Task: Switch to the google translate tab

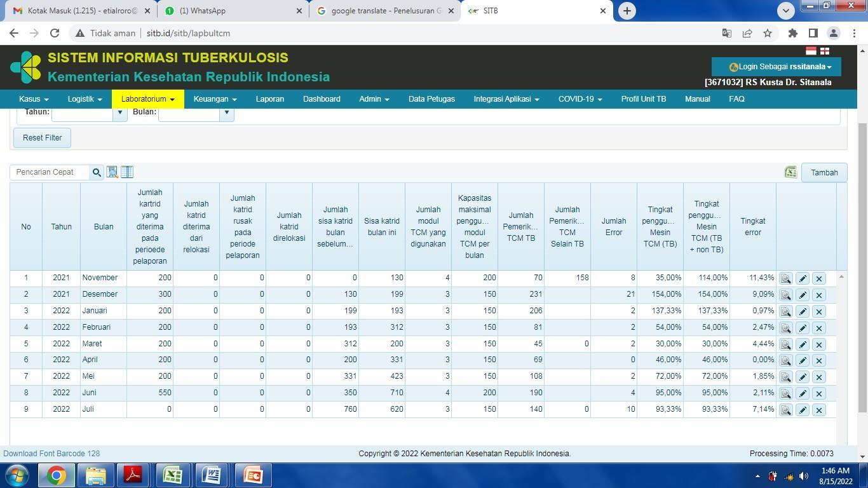Action: pyautogui.click(x=384, y=11)
